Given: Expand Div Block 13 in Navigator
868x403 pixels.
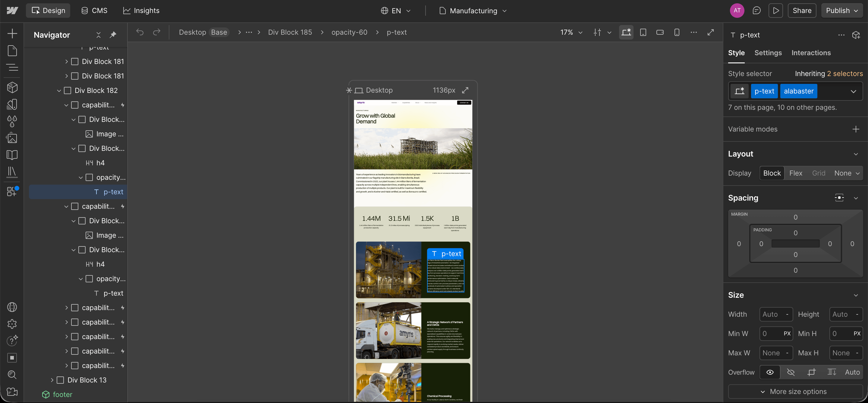Looking at the screenshot, I should (52, 380).
